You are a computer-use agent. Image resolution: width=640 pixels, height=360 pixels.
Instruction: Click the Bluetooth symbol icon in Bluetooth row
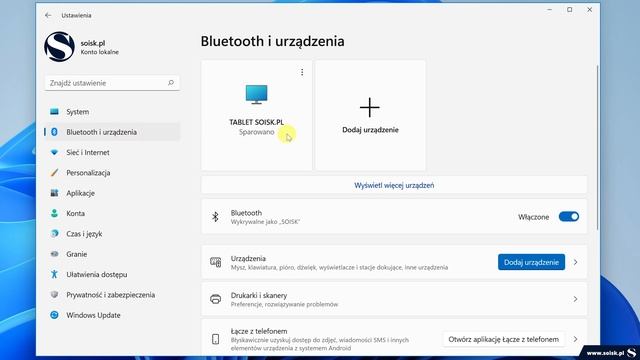pos(216,217)
